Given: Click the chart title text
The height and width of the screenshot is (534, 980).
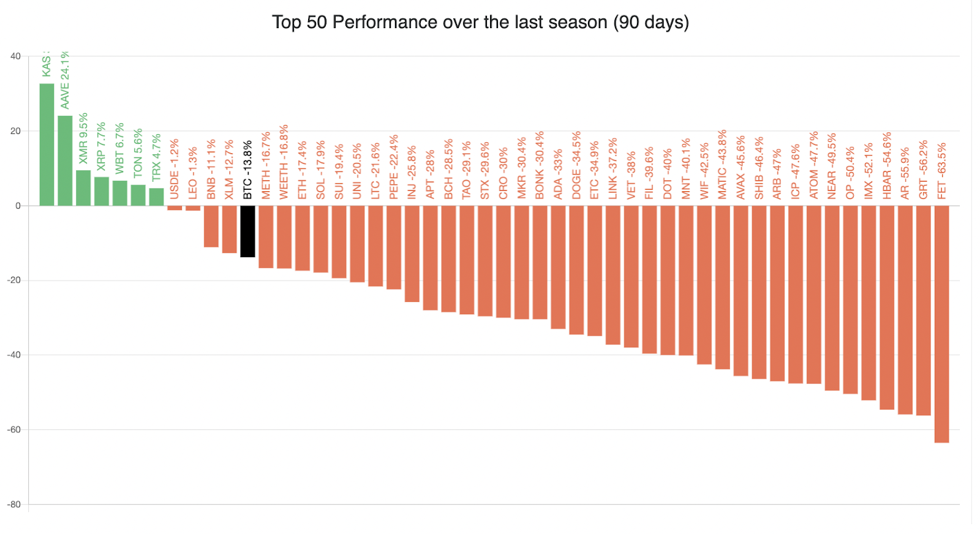Looking at the screenshot, I should [x=480, y=23].
